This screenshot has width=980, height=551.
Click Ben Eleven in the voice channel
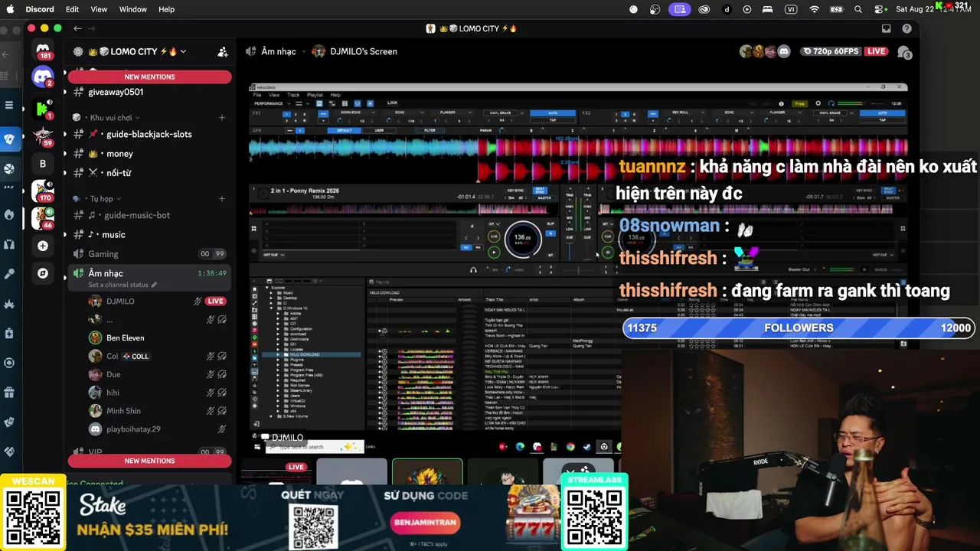125,337
